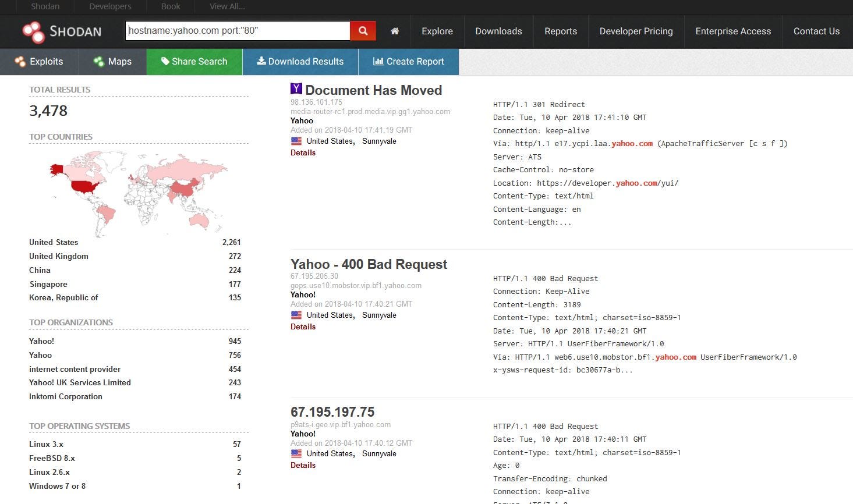The image size is (853, 504).
Task: Filter by United States country
Action: point(54,242)
